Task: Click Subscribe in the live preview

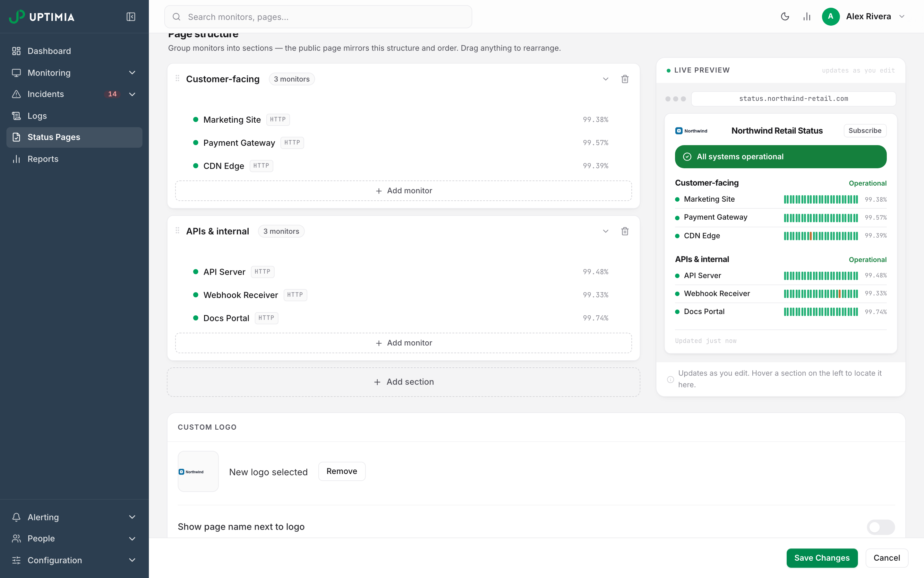Action: [x=865, y=131]
